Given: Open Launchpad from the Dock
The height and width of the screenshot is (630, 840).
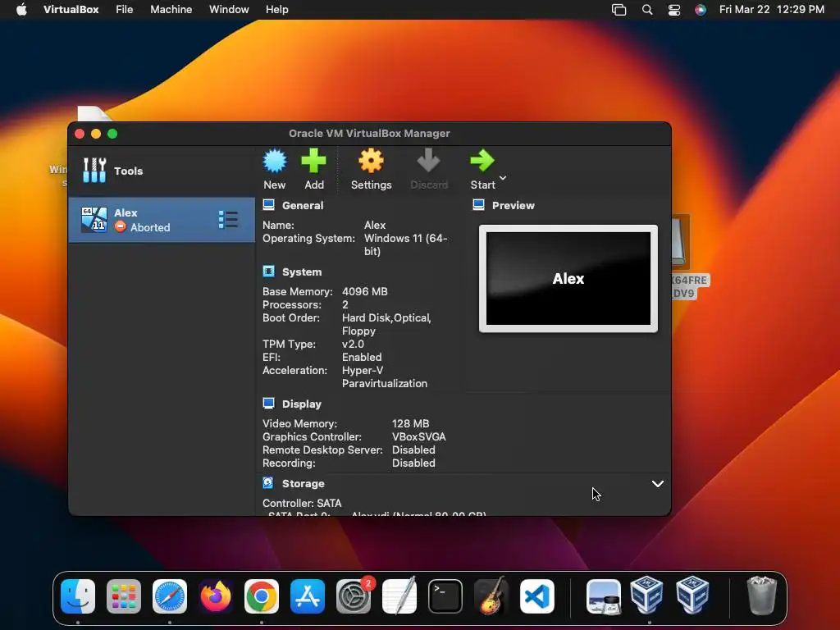Looking at the screenshot, I should pos(124,596).
